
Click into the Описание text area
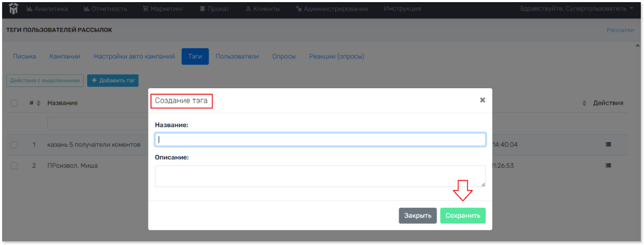[320, 176]
